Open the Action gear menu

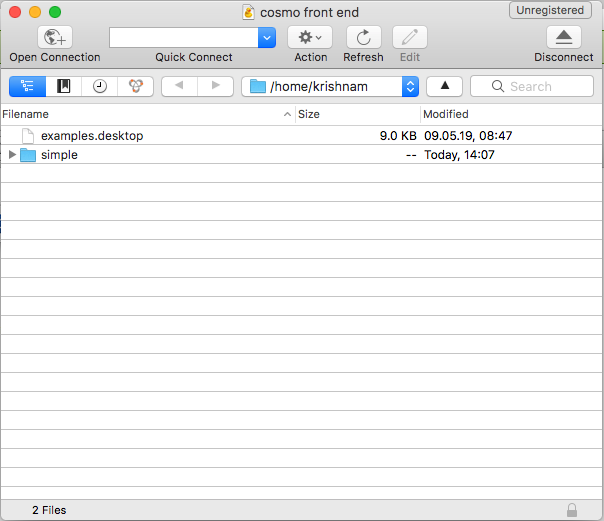[310, 37]
